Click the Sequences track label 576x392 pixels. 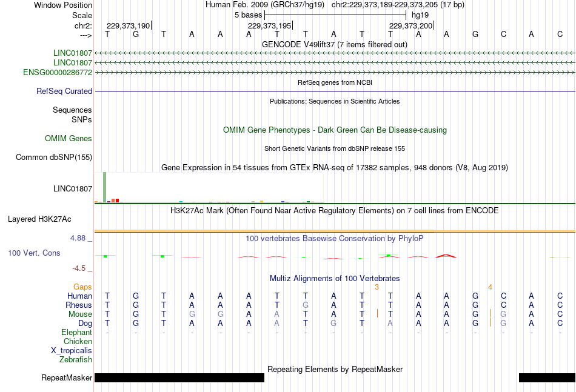72,110
